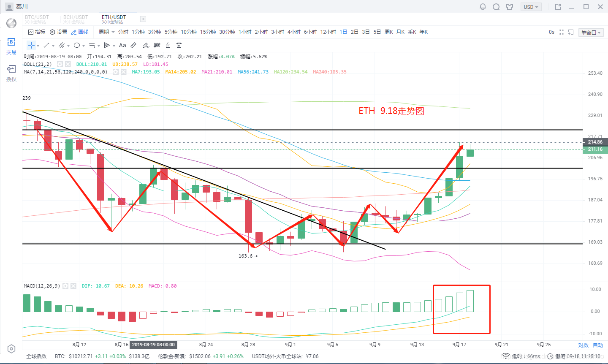
Task: Click the candlestick chart-style icon
Action: click(157, 45)
